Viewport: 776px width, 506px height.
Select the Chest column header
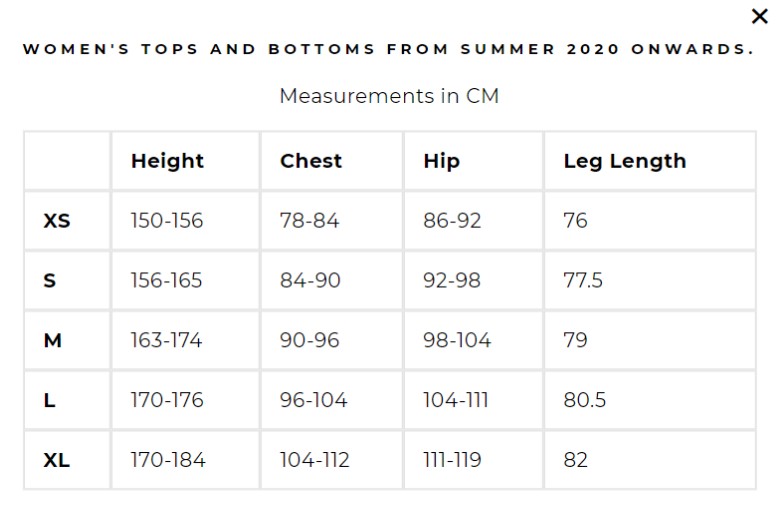311,161
